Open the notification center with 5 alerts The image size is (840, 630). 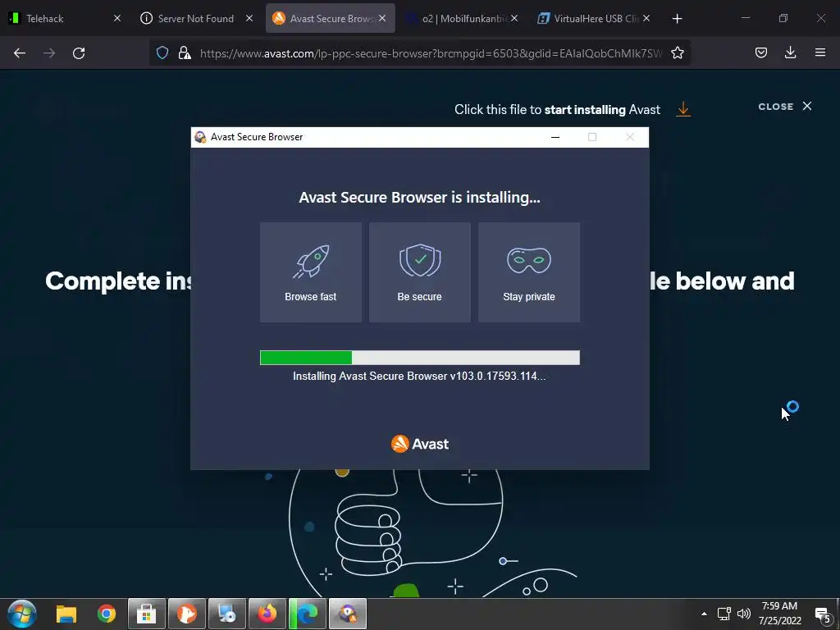pos(822,614)
